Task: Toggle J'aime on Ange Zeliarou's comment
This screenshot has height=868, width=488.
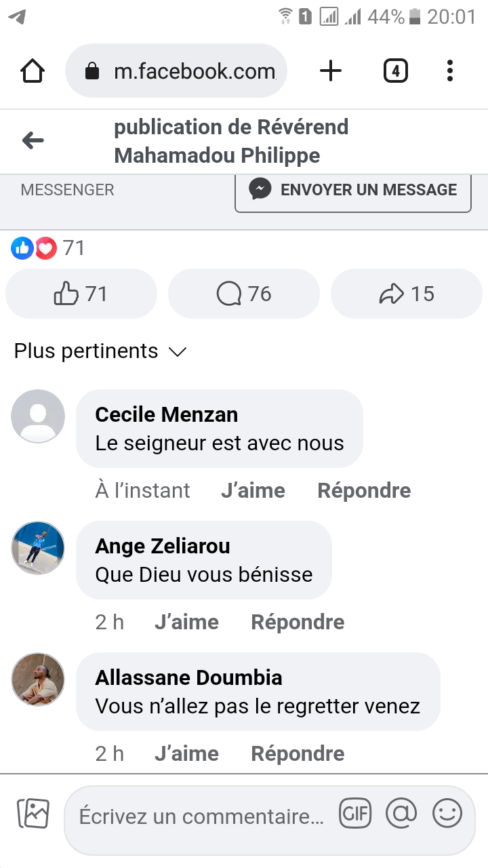Action: pyautogui.click(x=186, y=622)
